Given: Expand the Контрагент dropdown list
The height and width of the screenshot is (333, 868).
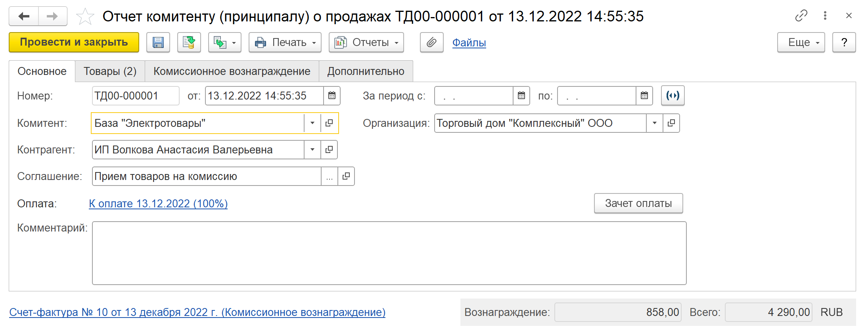Looking at the screenshot, I should [312, 149].
